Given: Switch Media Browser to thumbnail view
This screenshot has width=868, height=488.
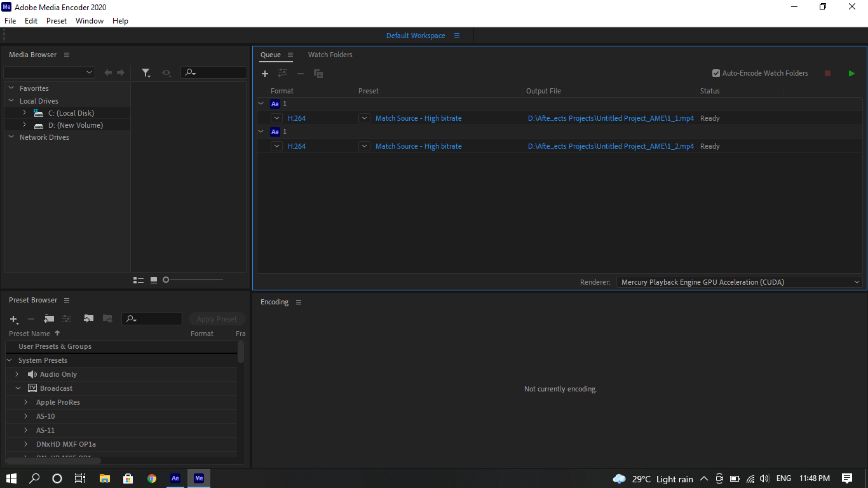Looking at the screenshot, I should click(x=154, y=280).
